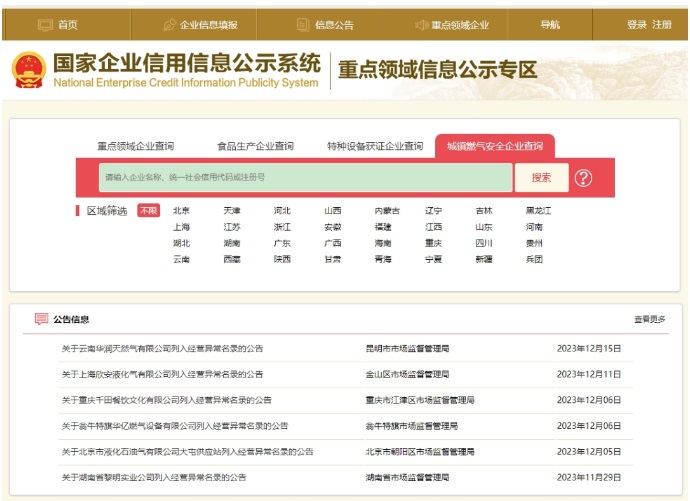The height and width of the screenshot is (501, 690).
Task: Open the 导航 menu item
Action: click(x=550, y=25)
